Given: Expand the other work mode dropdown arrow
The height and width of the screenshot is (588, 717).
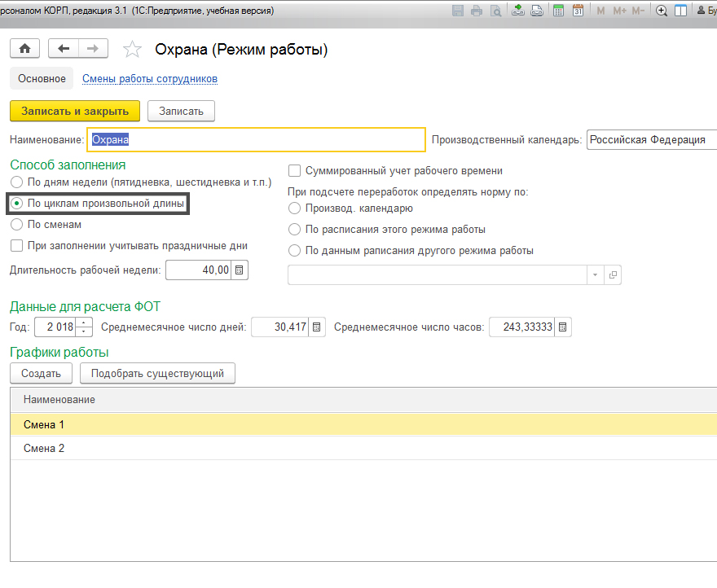Looking at the screenshot, I should click(x=595, y=274).
